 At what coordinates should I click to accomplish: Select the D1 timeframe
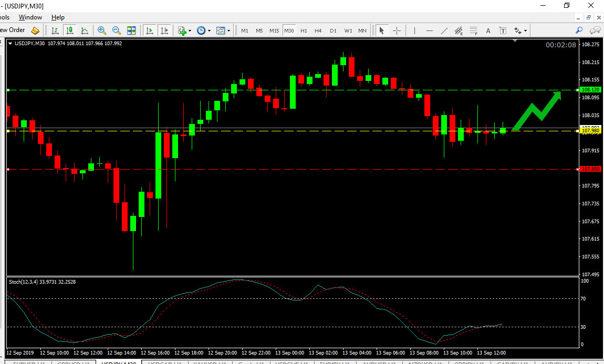(x=333, y=30)
